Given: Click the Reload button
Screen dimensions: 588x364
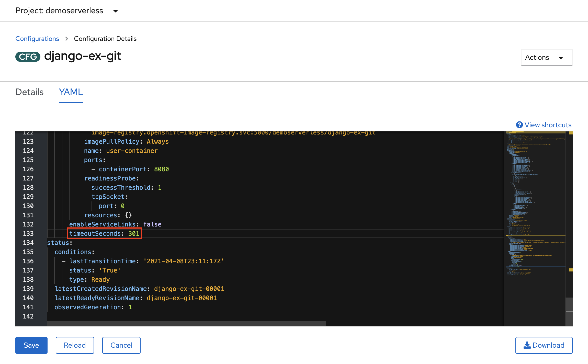Looking at the screenshot, I should point(74,345).
